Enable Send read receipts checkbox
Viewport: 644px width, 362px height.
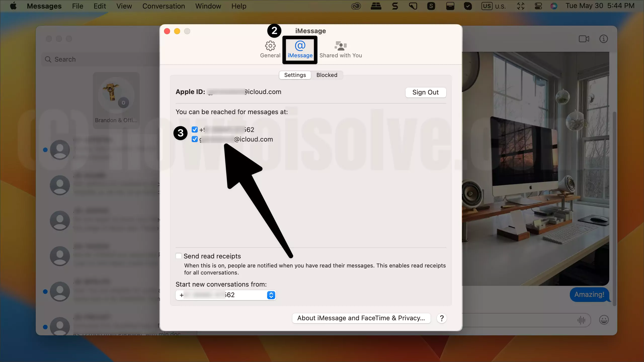tap(178, 256)
